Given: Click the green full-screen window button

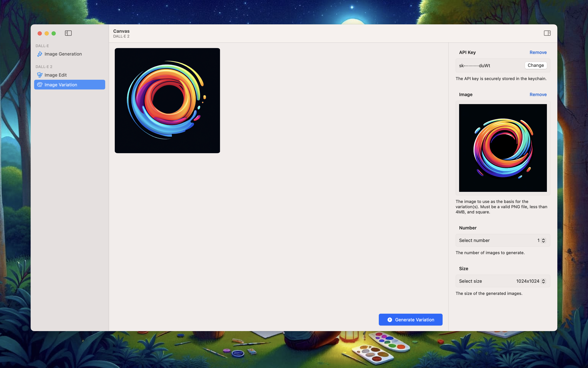Looking at the screenshot, I should (x=54, y=33).
